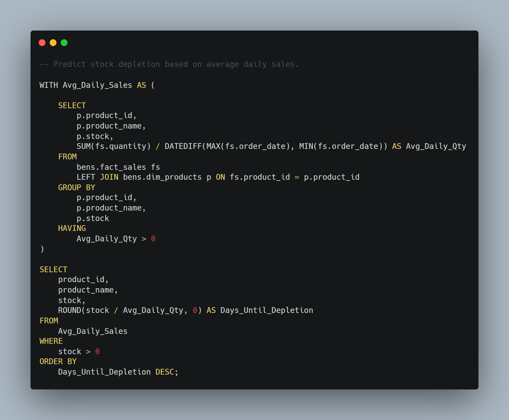Click the 'GROUP BY' keyword
509x420 pixels.
coord(76,187)
